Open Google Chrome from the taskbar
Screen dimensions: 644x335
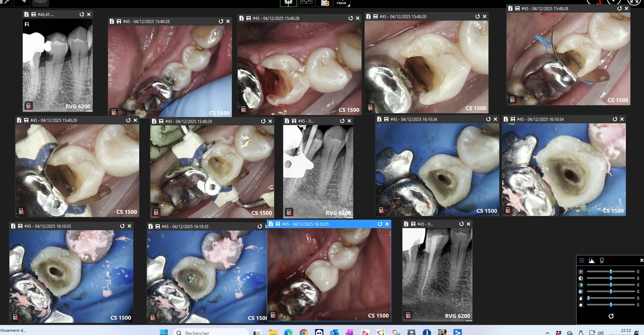303,332
